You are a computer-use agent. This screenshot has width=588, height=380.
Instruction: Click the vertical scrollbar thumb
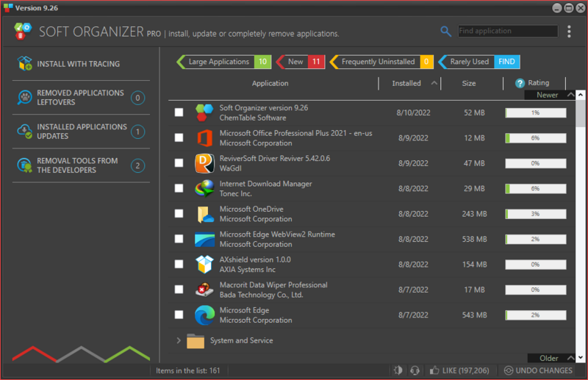[581, 113]
